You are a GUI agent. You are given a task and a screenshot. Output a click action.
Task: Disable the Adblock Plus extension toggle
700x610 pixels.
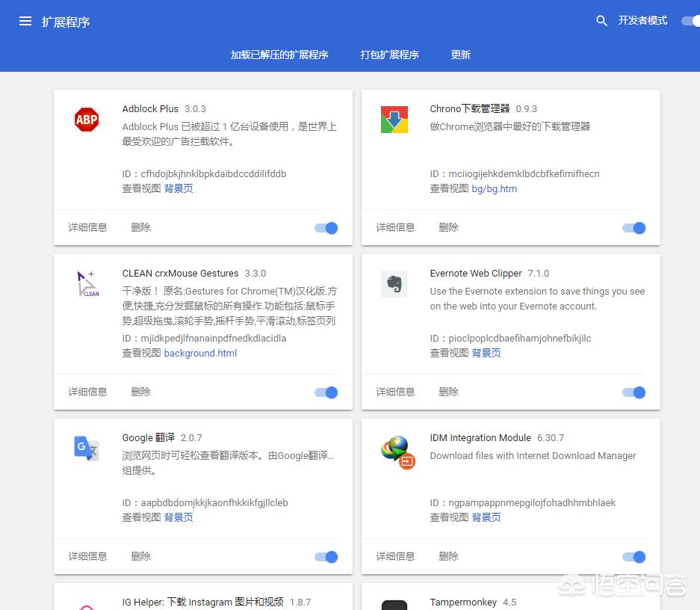[326, 228]
